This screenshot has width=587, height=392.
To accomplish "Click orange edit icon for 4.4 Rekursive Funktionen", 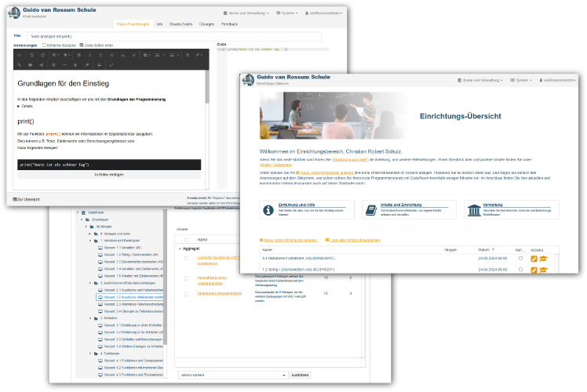I will click(x=534, y=258).
